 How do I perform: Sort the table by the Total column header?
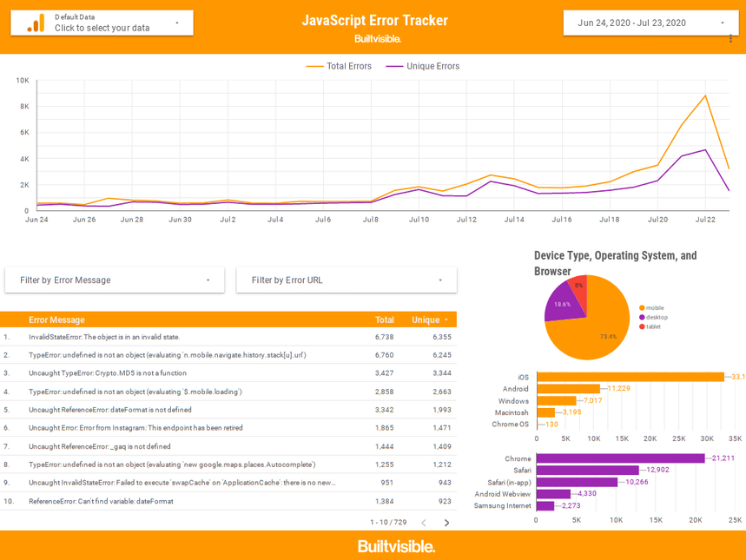coord(385,320)
